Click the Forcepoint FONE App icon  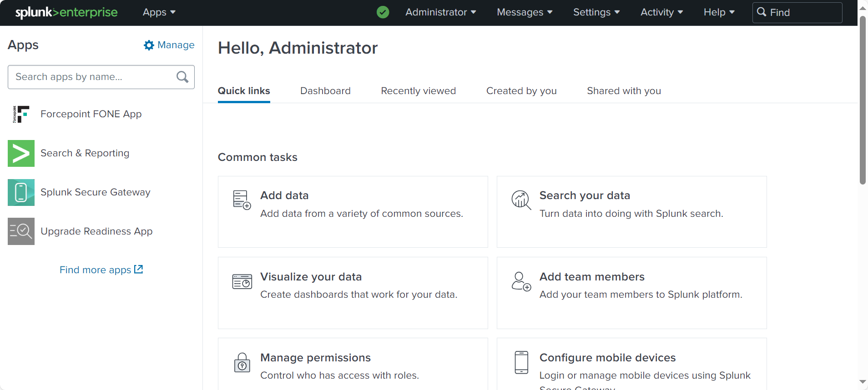(x=21, y=114)
